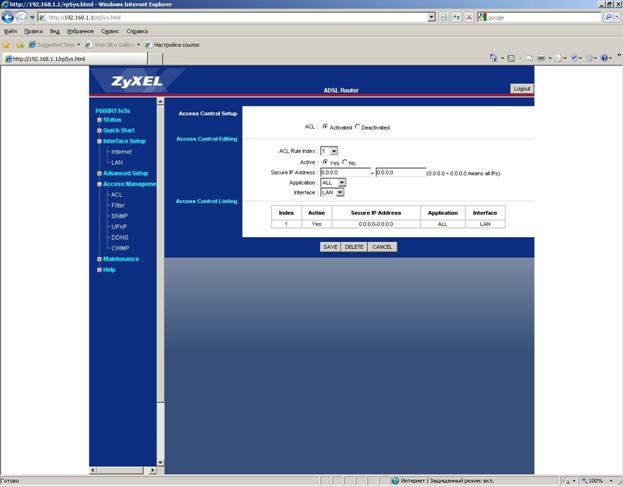Collapse the Access Management tree node
623x487 pixels.
[99, 184]
